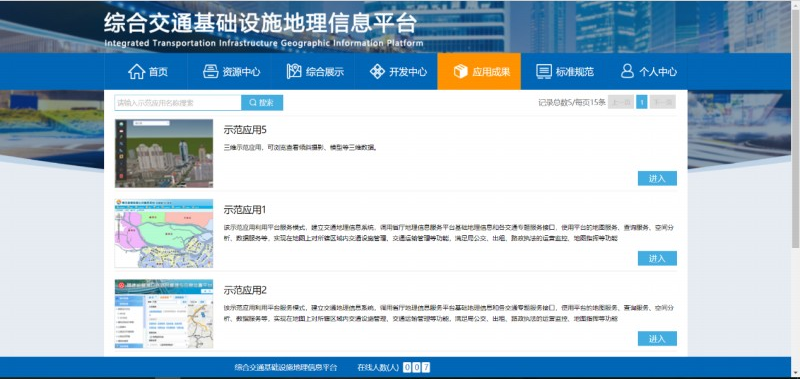Viewport: 800px width, 379px height.
Task: Click the 进入 button for 示范应用5
Action: point(657,179)
